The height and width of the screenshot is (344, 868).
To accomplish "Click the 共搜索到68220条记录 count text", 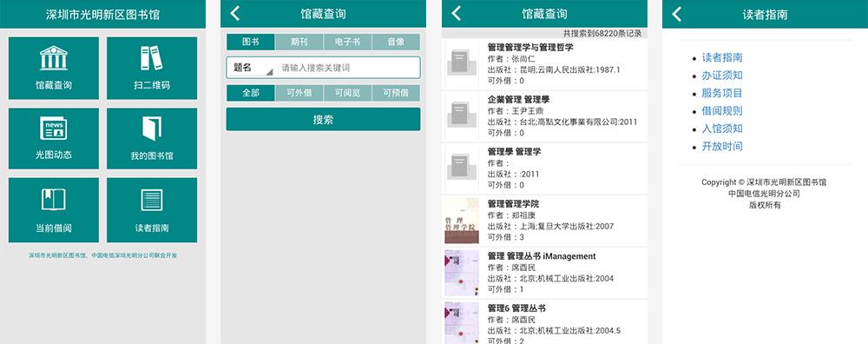I will pos(602,33).
